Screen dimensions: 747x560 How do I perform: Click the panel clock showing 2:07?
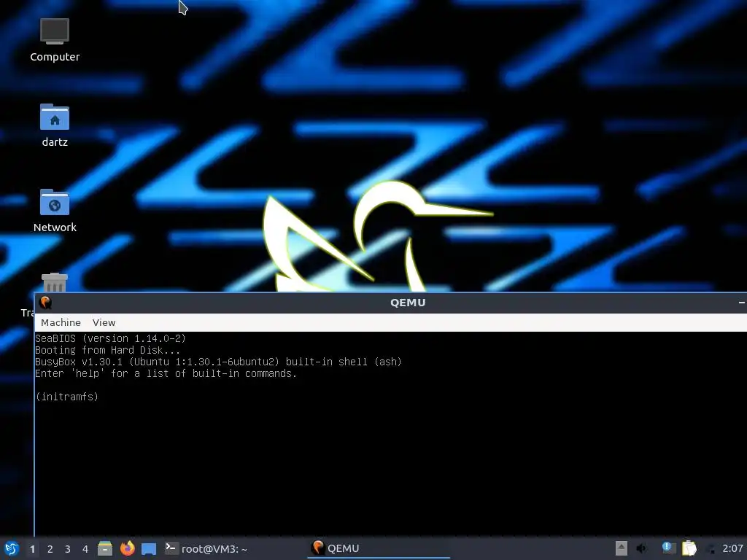click(732, 548)
